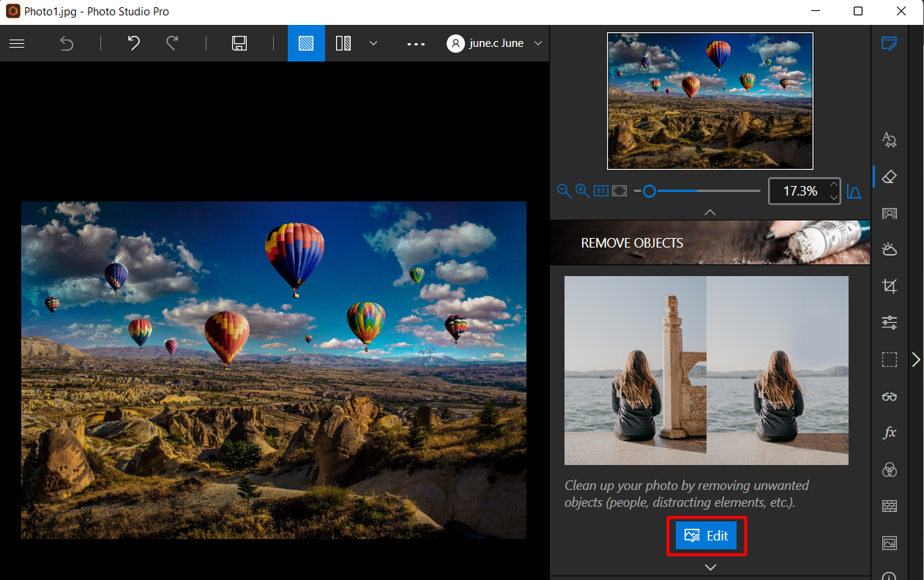Collapse the navigator panel with up chevron

click(709, 212)
